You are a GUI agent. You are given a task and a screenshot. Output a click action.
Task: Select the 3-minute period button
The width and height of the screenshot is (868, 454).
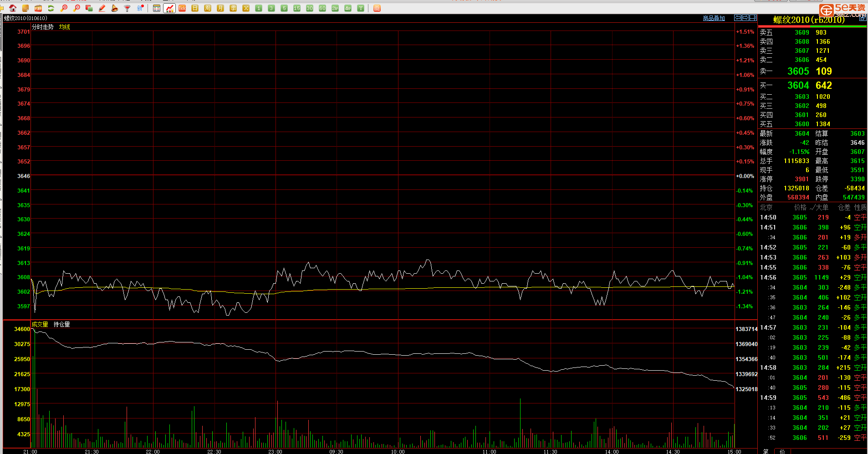tap(271, 8)
